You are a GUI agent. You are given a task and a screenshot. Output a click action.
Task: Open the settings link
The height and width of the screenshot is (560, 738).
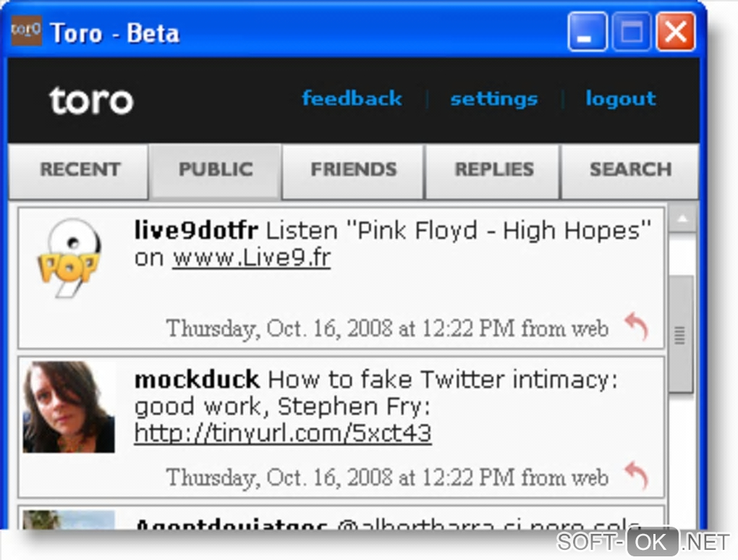(493, 99)
